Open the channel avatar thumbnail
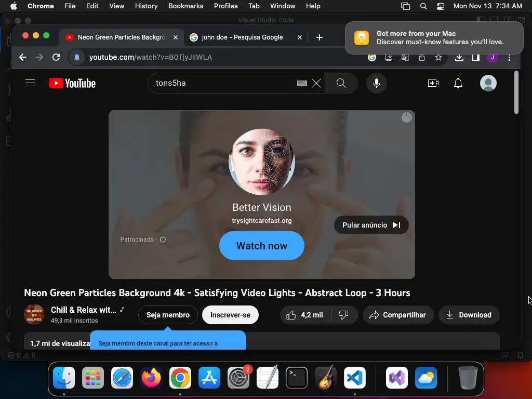 pyautogui.click(x=34, y=314)
